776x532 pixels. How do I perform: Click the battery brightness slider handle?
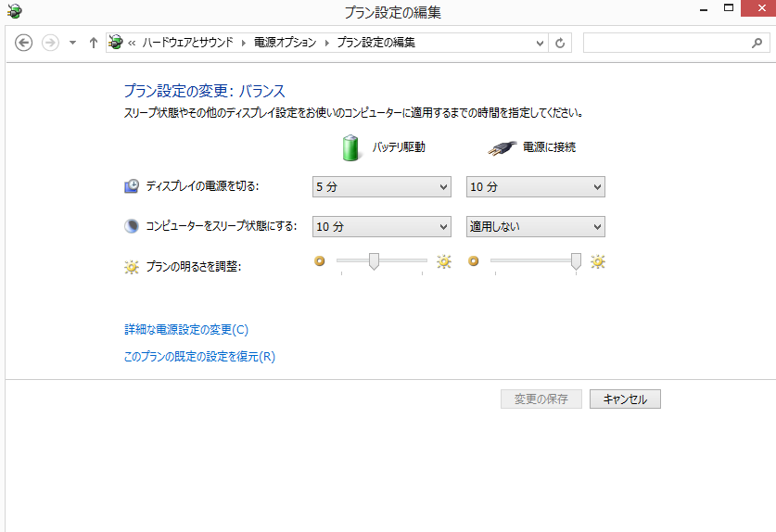point(374,262)
